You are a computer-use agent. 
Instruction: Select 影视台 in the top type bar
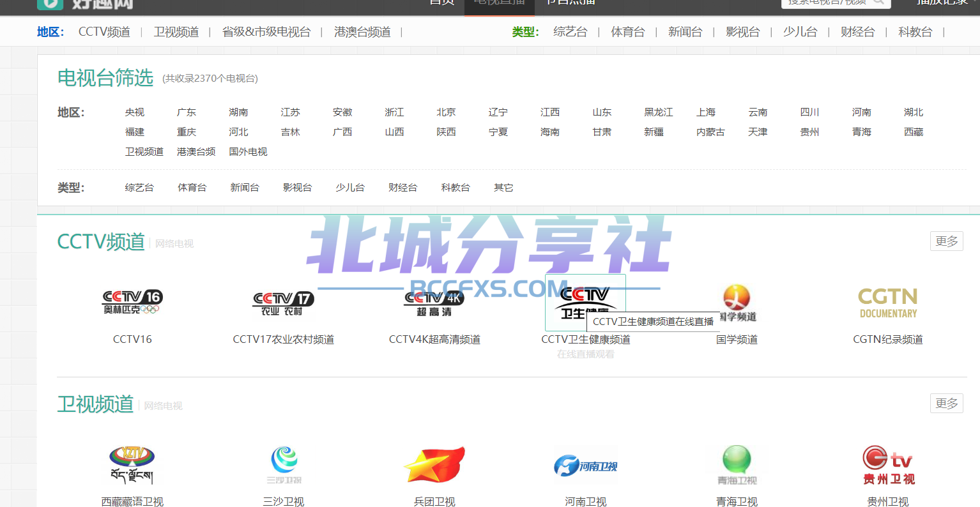[x=743, y=32]
